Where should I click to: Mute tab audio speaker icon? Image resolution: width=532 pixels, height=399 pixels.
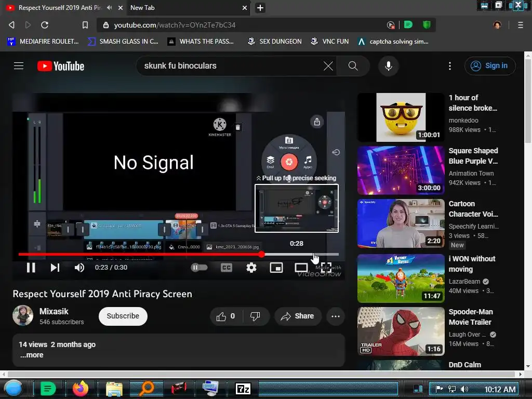pyautogui.click(x=109, y=7)
